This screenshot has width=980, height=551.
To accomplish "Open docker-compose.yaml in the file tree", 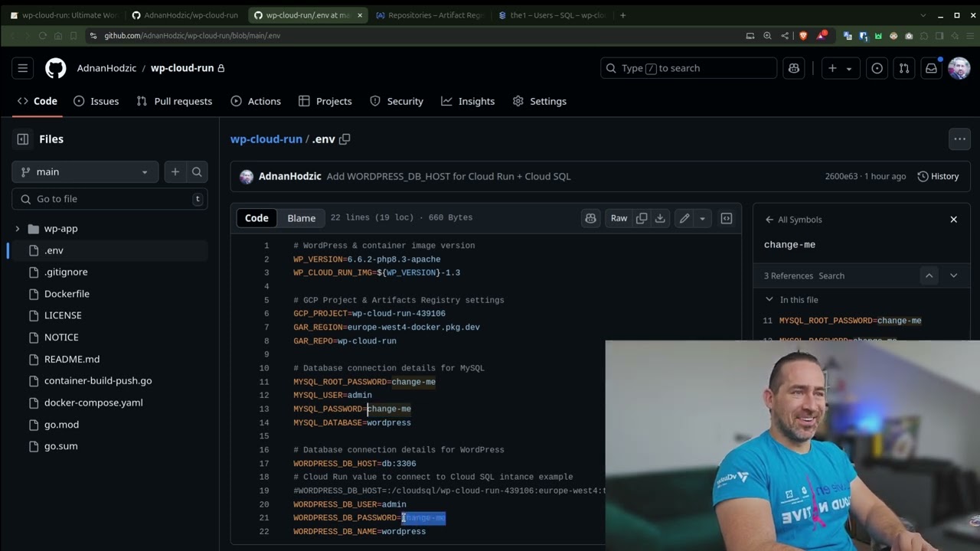I will (93, 403).
